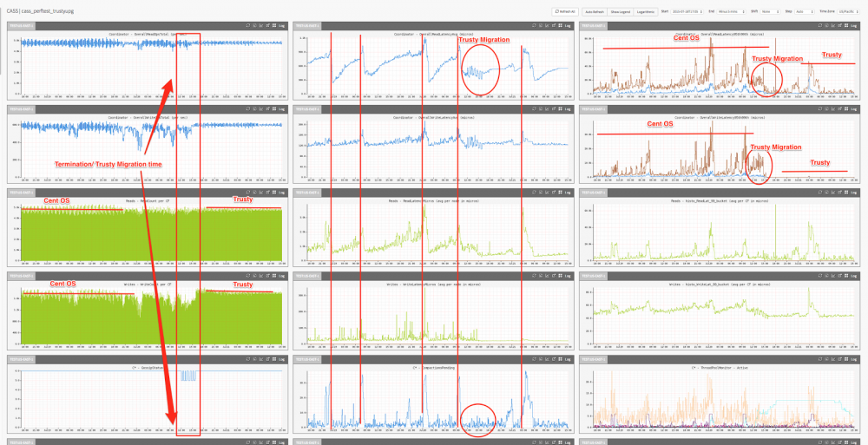Click the line-chart icon on ThreadPoolMonitor Active panel
Viewport: 868px width, 445px height.
[x=833, y=358]
